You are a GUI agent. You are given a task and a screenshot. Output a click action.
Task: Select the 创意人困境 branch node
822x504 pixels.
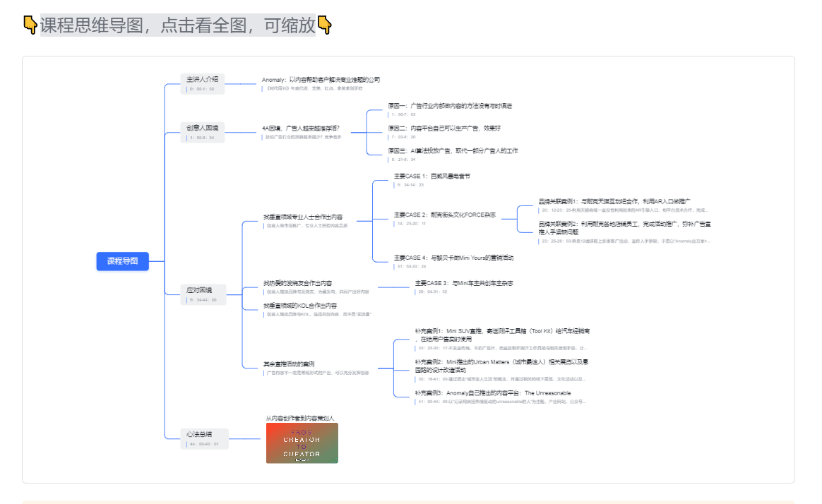pos(203,132)
